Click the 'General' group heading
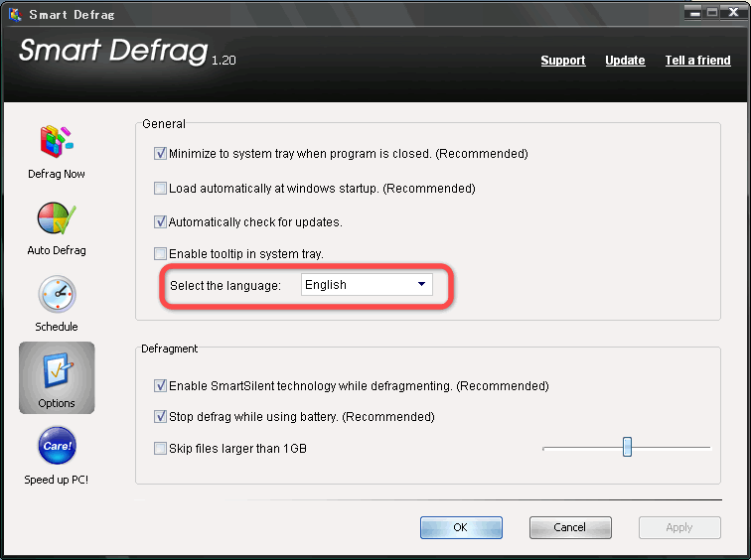Image resolution: width=751 pixels, height=560 pixels. 164,124
